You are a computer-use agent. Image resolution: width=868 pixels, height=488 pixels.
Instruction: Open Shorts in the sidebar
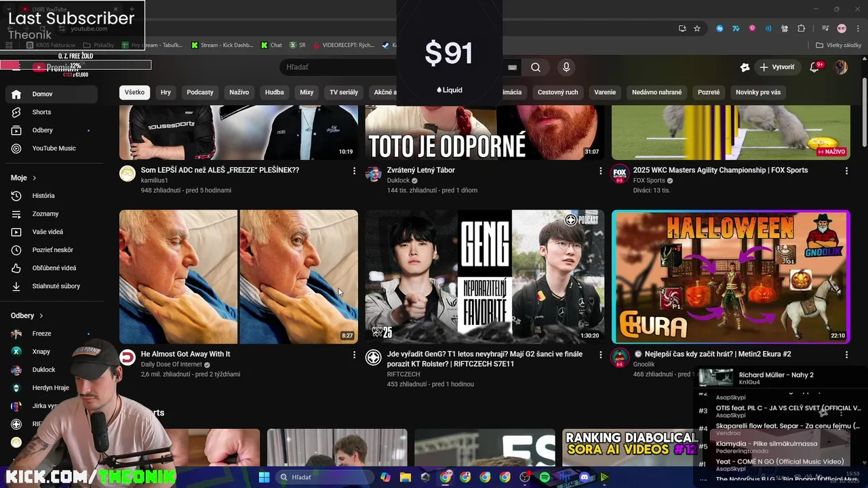[52, 112]
